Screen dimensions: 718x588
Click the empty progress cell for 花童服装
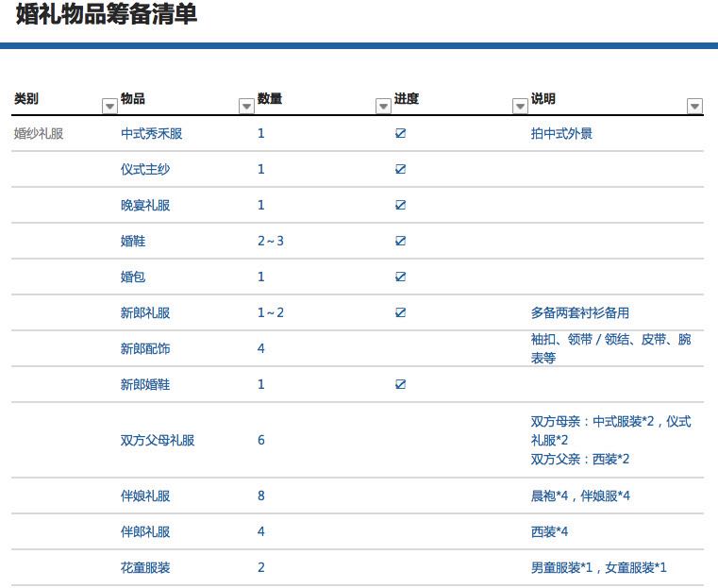tap(460, 567)
